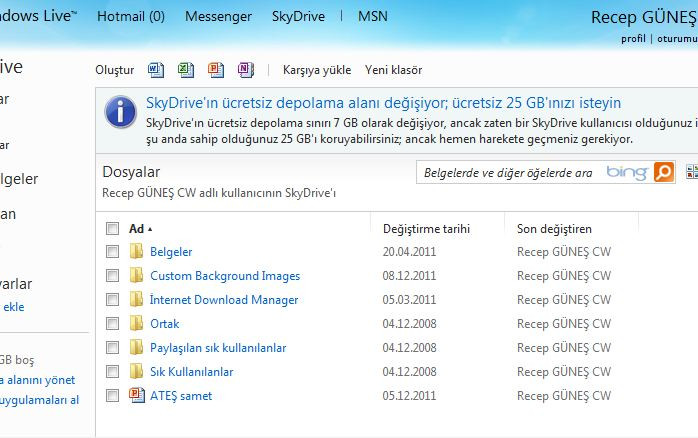Screen dimensions: 698x438
Task: Click the Bing search magnifier button
Action: click(x=664, y=172)
